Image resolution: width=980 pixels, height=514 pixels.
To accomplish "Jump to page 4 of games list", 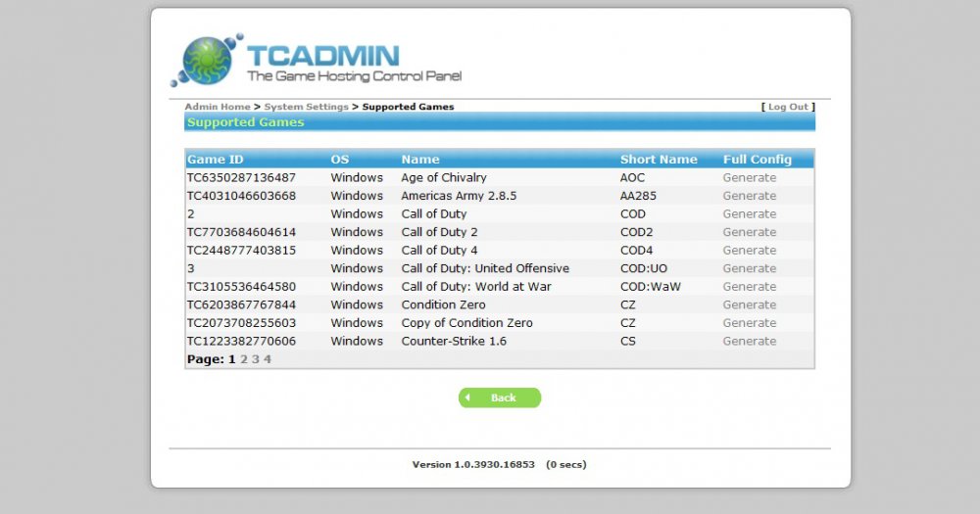I will coord(268,359).
